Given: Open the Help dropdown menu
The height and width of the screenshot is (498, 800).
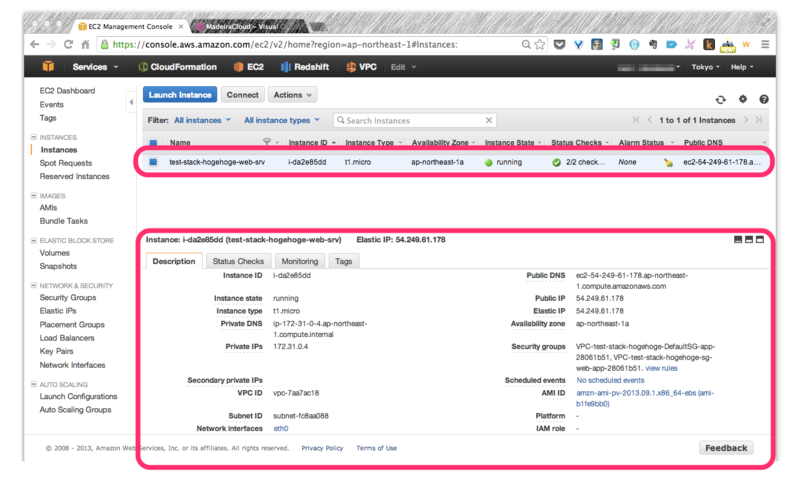Looking at the screenshot, I should tap(742, 67).
